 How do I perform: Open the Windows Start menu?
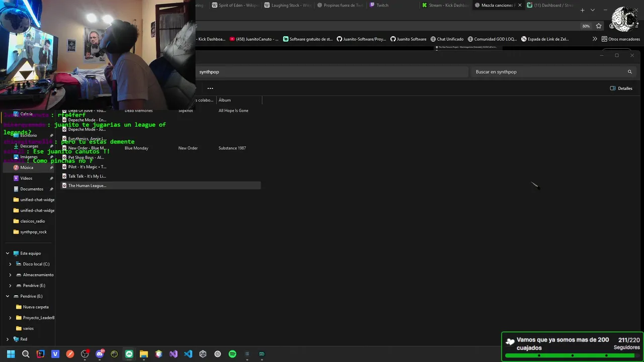click(11, 354)
